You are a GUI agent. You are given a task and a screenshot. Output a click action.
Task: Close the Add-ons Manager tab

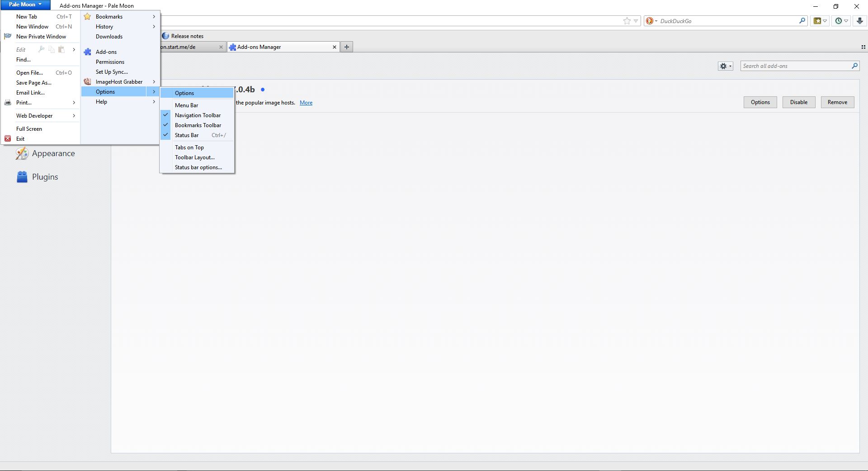point(335,47)
